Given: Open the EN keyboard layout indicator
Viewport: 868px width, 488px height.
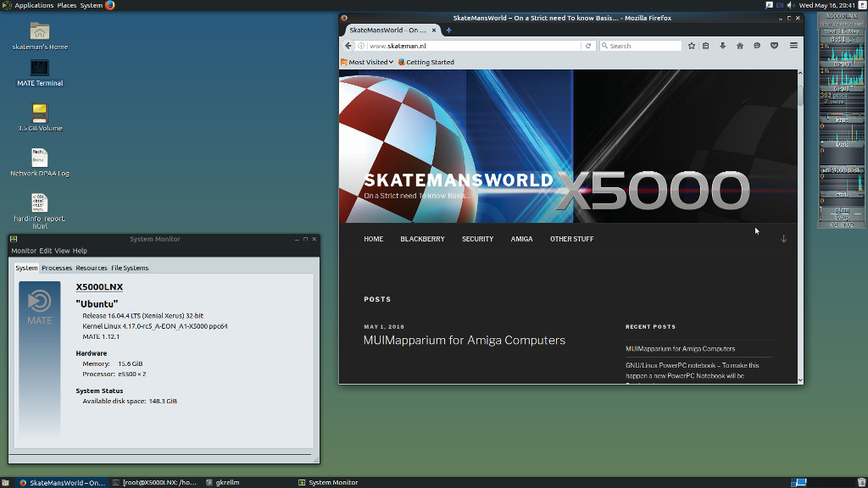Looking at the screenshot, I should click(x=780, y=5).
